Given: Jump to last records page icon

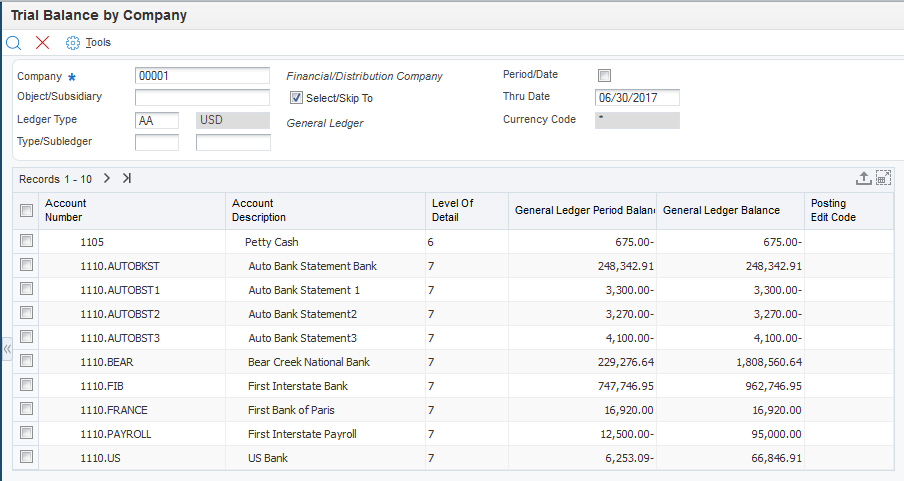Looking at the screenshot, I should click(127, 178).
